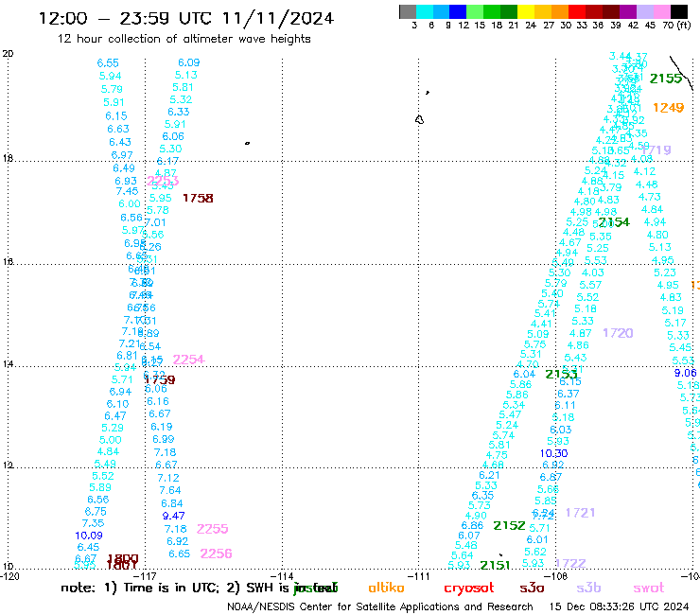
Task: Click the lavender pass label 1721
Action: tap(581, 513)
